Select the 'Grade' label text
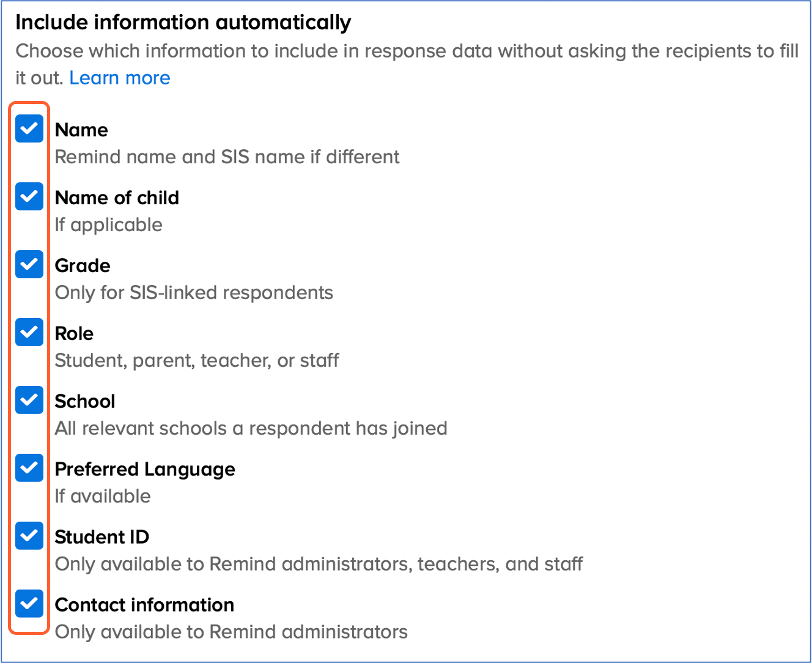The width and height of the screenshot is (812, 663). [83, 266]
